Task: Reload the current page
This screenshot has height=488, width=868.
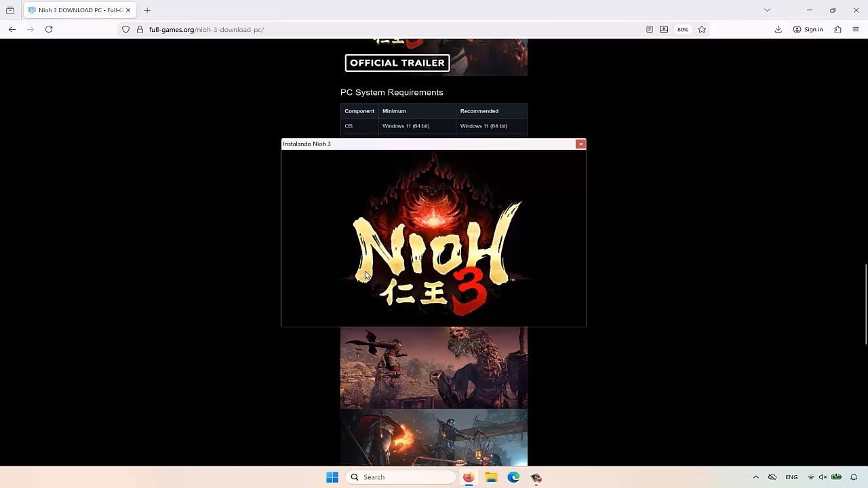Action: click(x=49, y=29)
